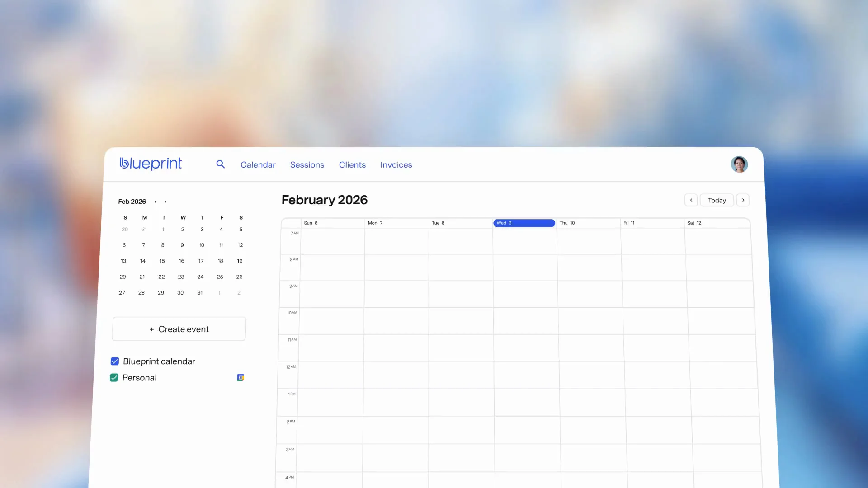This screenshot has width=868, height=488.
Task: Open the Calendar tab
Action: [x=258, y=165]
